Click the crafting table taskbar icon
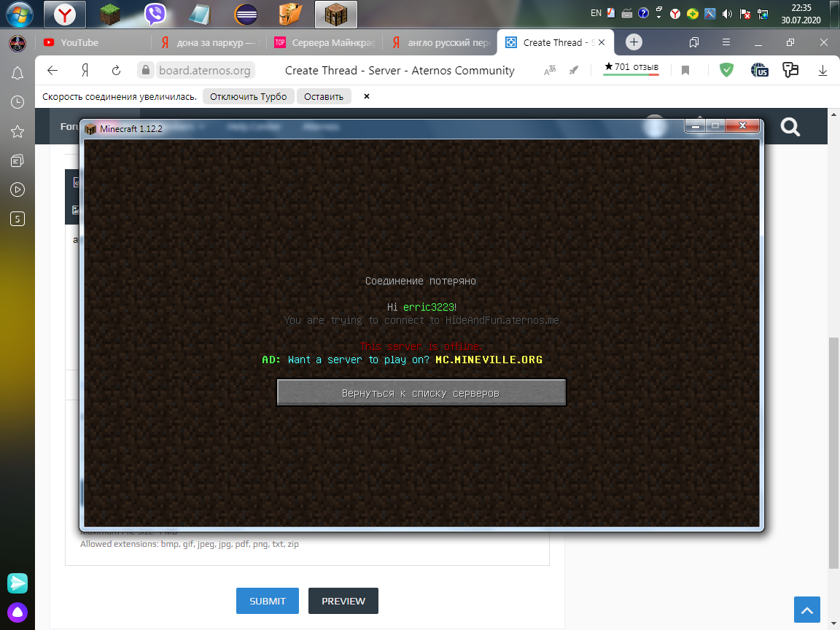The width and height of the screenshot is (840, 630). pyautogui.click(x=336, y=15)
